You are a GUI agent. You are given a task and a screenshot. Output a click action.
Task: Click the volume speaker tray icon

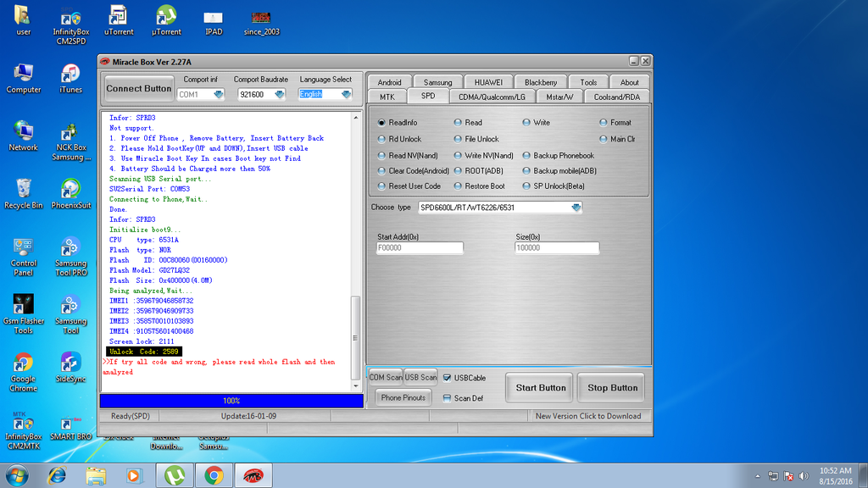click(804, 476)
